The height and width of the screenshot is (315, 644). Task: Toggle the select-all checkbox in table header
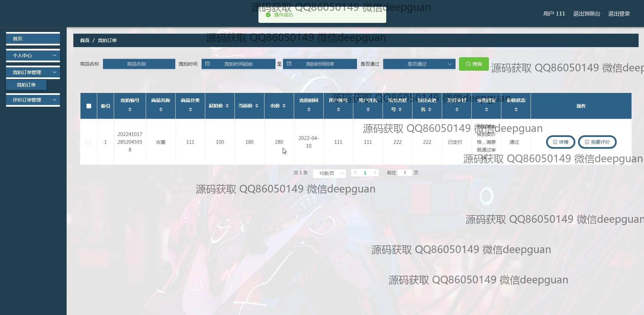click(x=89, y=106)
